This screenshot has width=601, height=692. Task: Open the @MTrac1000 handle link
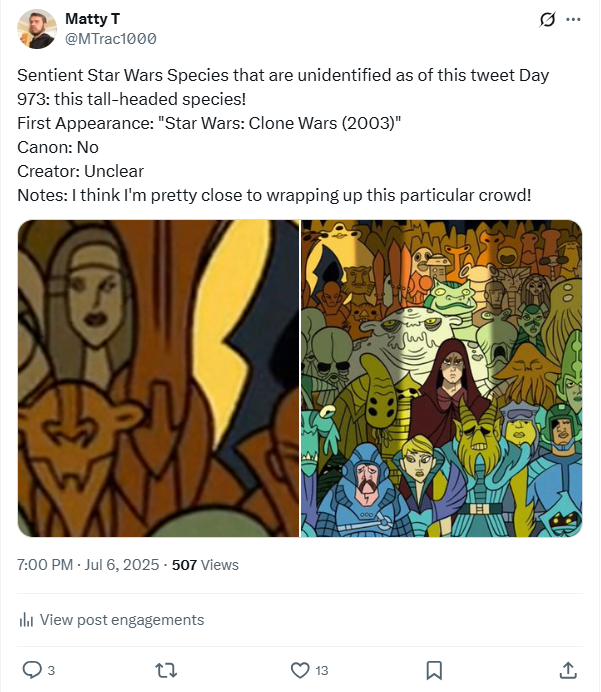click(x=110, y=39)
